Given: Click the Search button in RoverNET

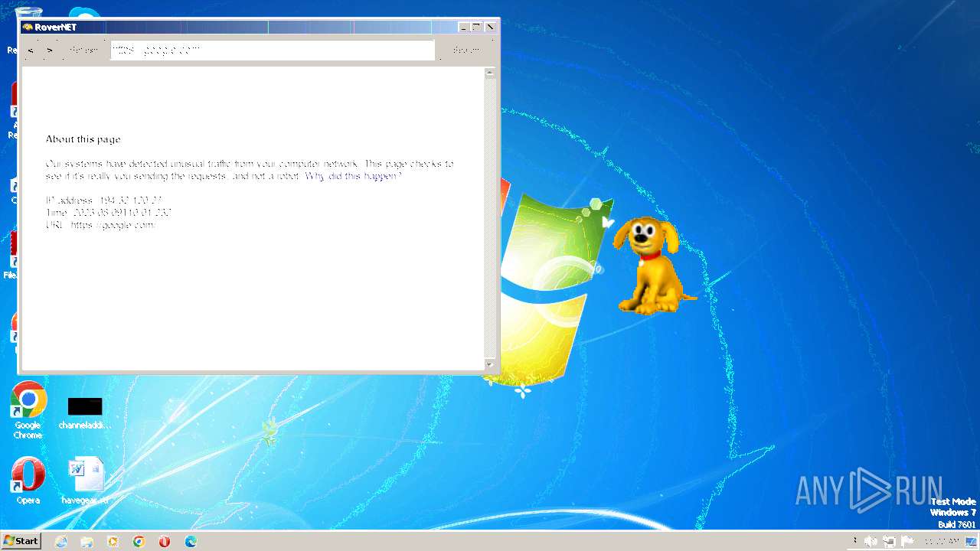Looking at the screenshot, I should click(x=466, y=51).
